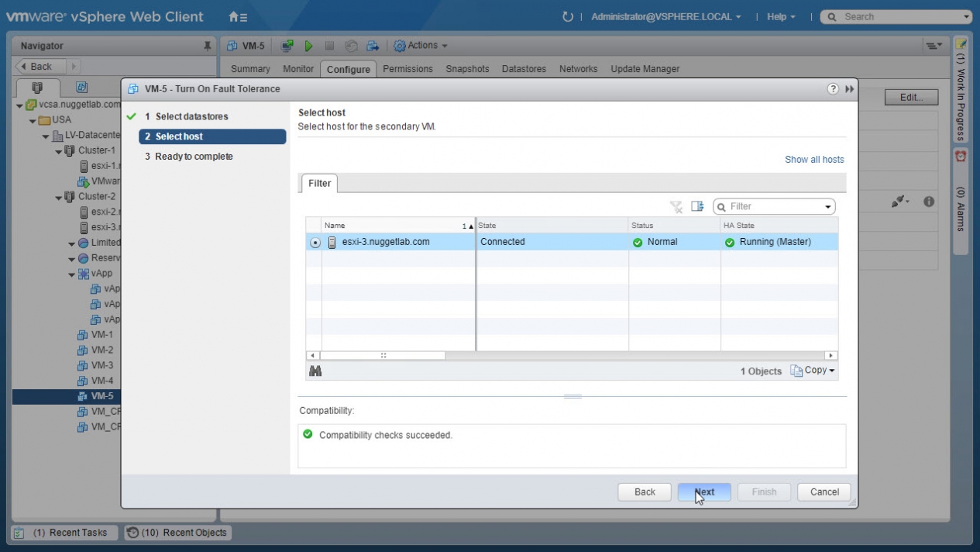
Task: Click the green Power On play icon
Action: [308, 46]
